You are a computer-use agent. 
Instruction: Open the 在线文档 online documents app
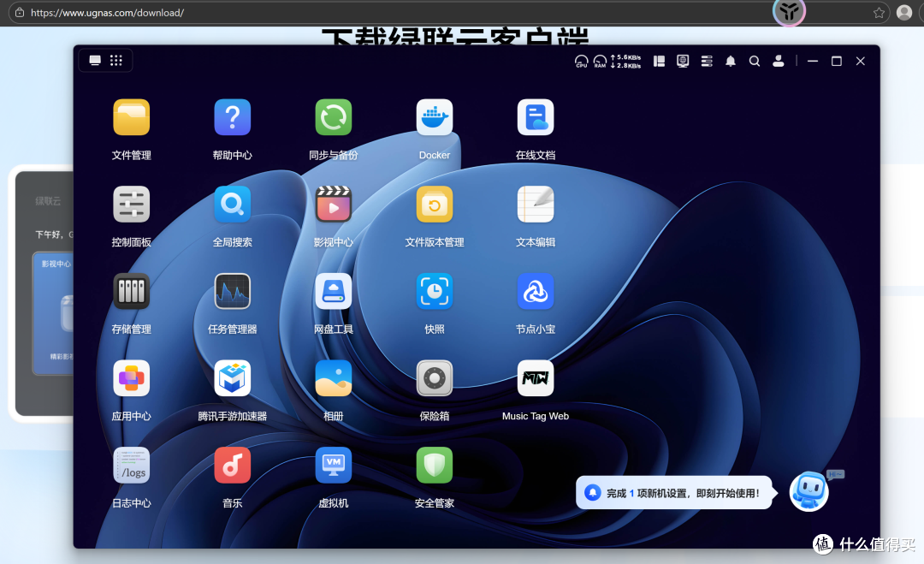535,118
